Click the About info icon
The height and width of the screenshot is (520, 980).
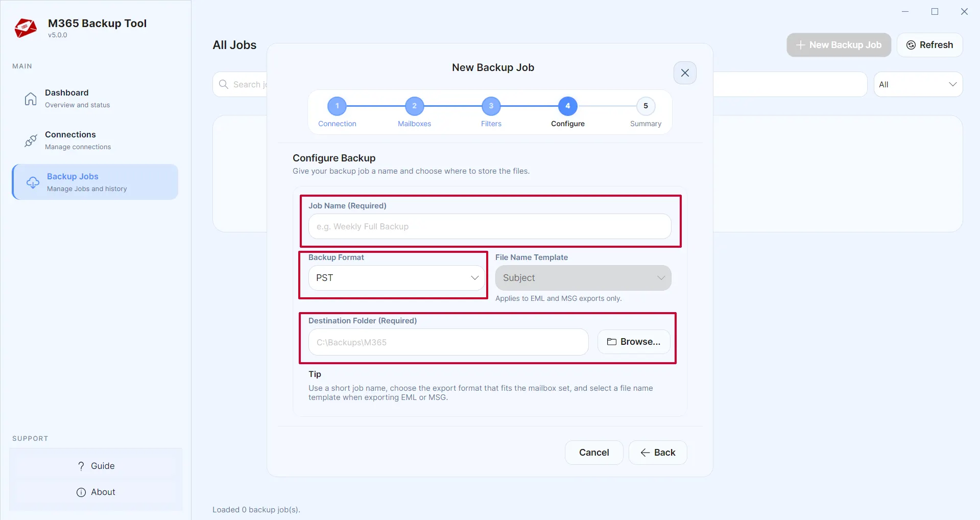click(81, 492)
